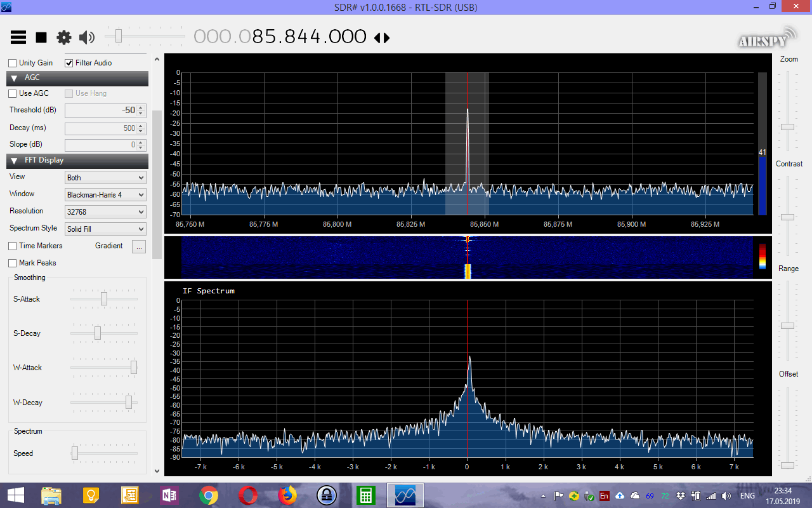Click the ENG language indicator
812x508 pixels.
pyautogui.click(x=747, y=496)
